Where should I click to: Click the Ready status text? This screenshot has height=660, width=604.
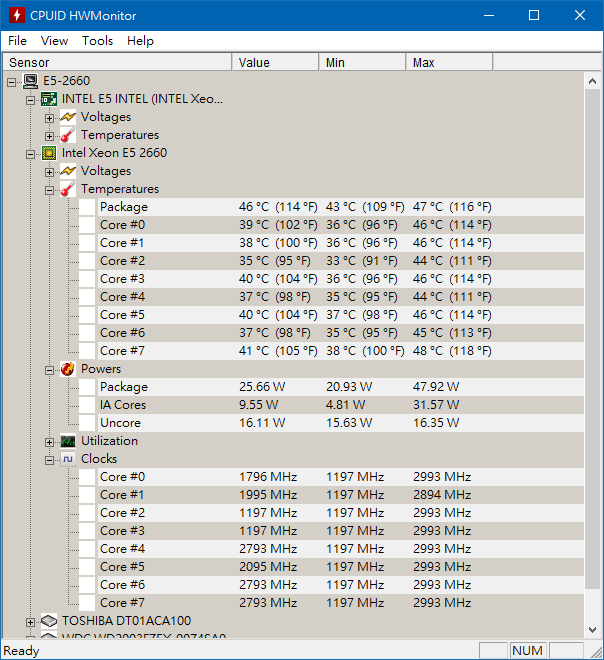tap(21, 651)
